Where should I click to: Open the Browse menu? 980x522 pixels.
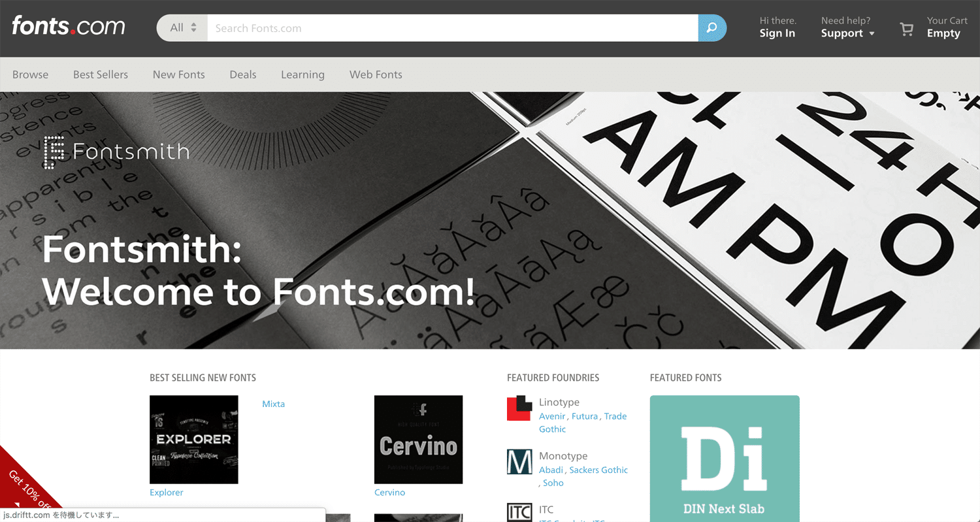(x=30, y=74)
